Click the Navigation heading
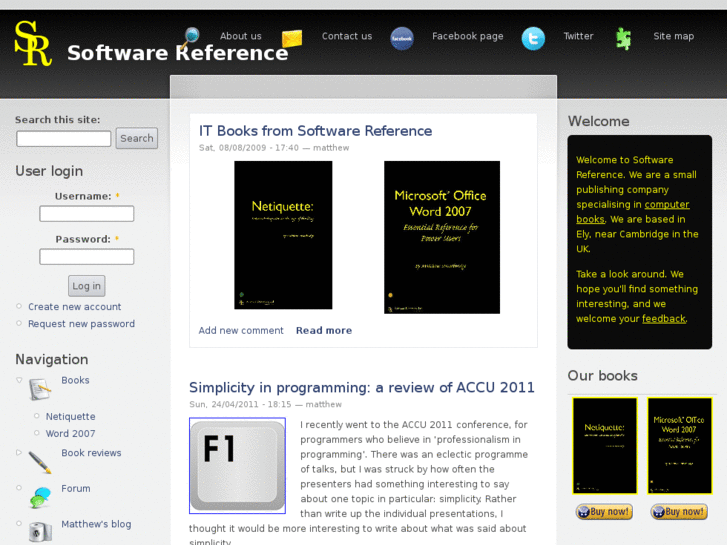This screenshot has height=545, width=727. (x=52, y=359)
